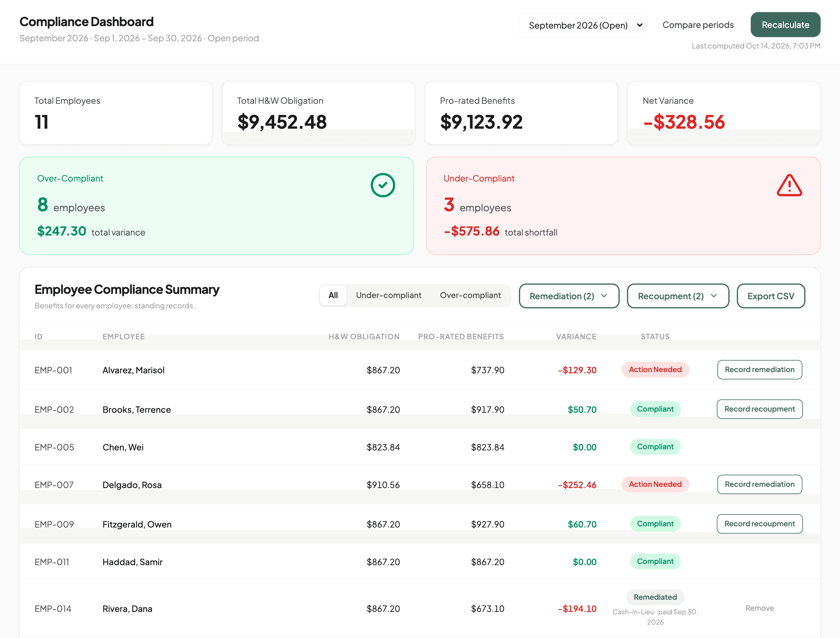Record remediation for Alvarez, Marisol
Viewport: 840px width, 638px height.
tap(760, 369)
